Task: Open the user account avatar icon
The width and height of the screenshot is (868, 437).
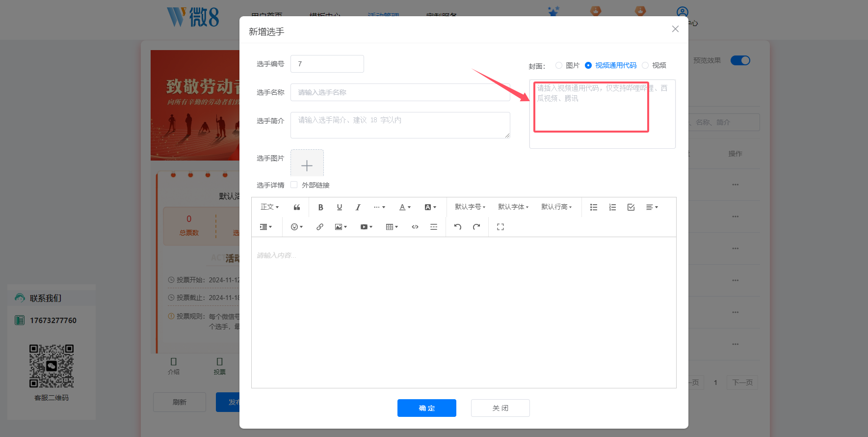Action: pos(683,12)
